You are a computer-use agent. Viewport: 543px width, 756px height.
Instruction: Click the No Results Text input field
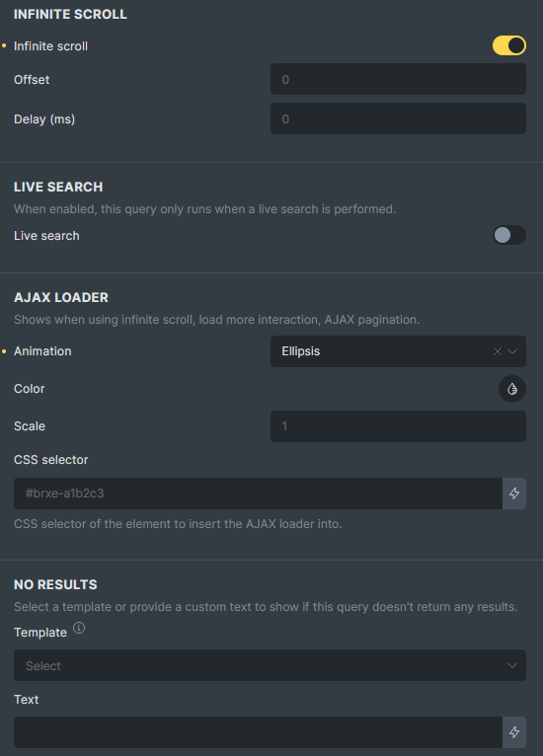(x=258, y=732)
